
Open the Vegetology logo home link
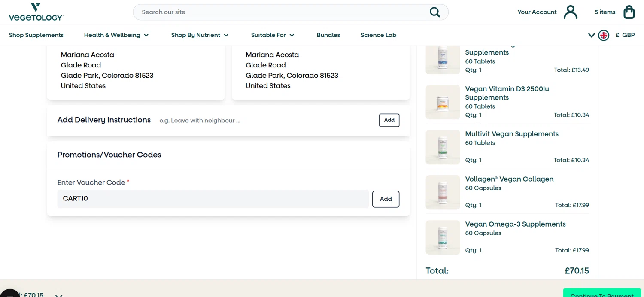(36, 12)
